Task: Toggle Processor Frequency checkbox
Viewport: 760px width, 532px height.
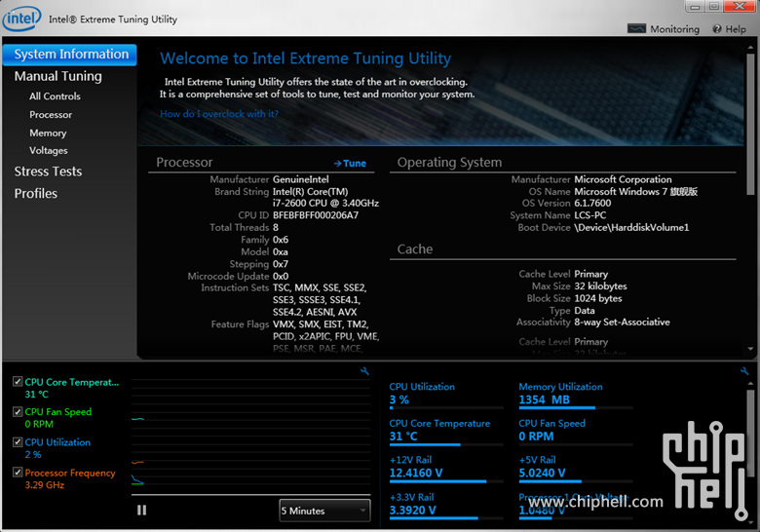Action: (18, 473)
